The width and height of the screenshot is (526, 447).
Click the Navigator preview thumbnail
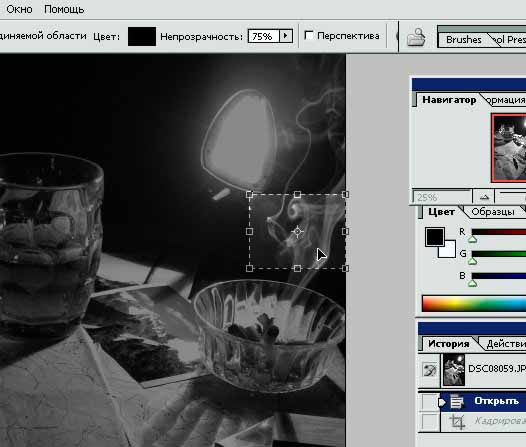(509, 148)
